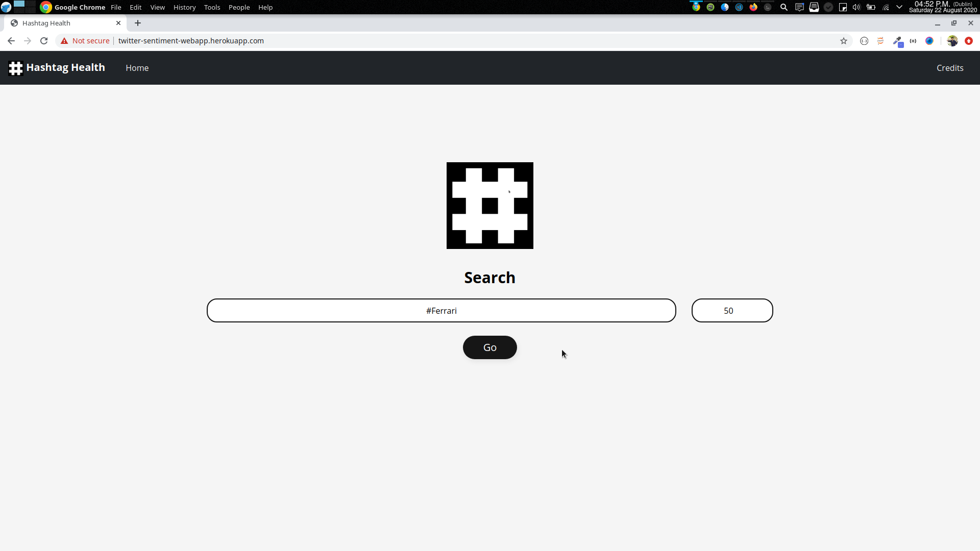
Task: Open the Chrome profile avatar
Action: tap(952, 41)
